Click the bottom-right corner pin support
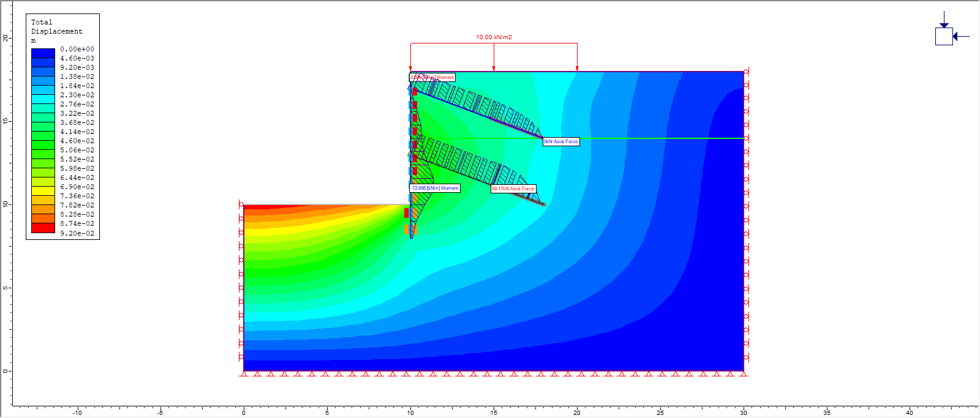This screenshot has height=418, width=980. [744, 373]
